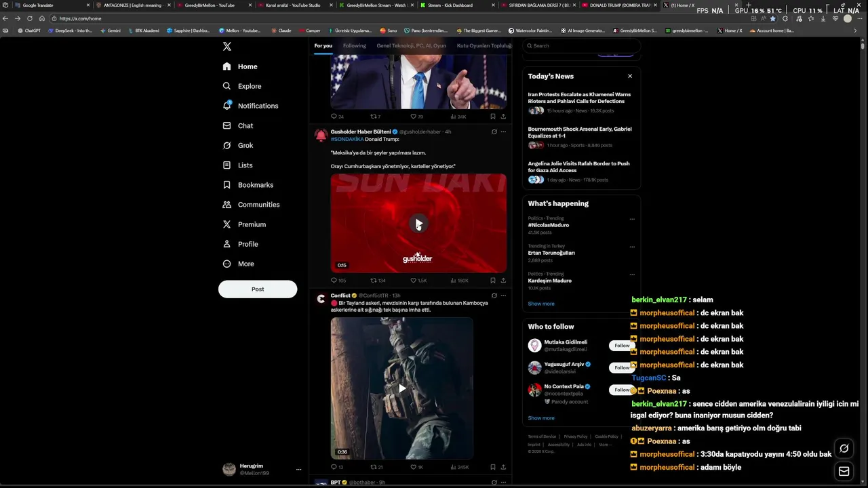868x488 pixels.
Task: Open the X logo home icon
Action: (227, 46)
